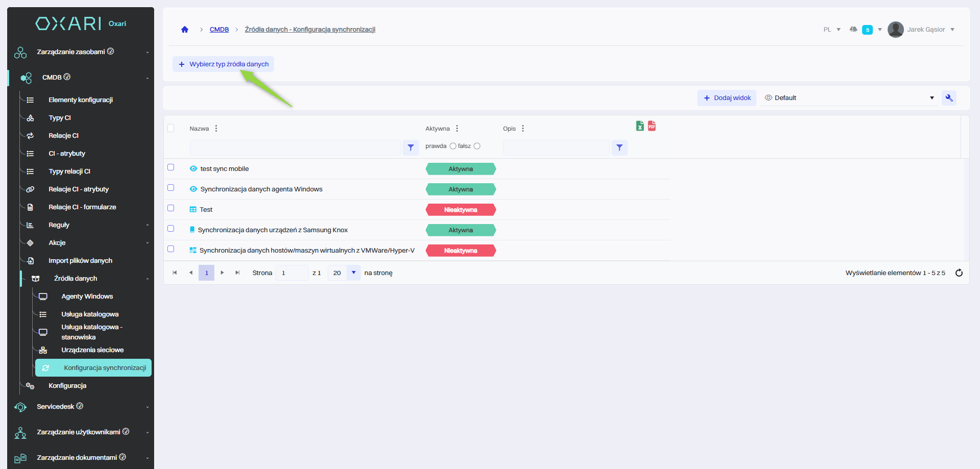Select the prawda radio button
Image resolution: width=980 pixels, height=469 pixels.
[x=453, y=146]
